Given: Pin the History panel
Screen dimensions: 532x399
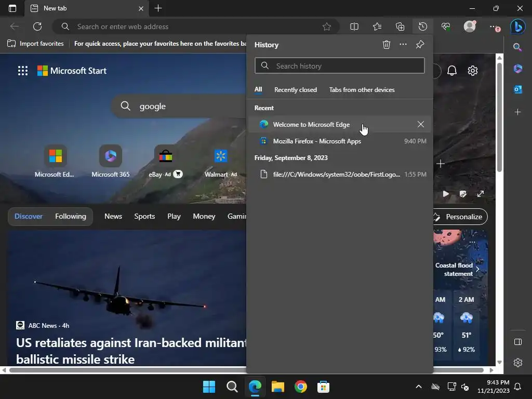Looking at the screenshot, I should 420,45.
